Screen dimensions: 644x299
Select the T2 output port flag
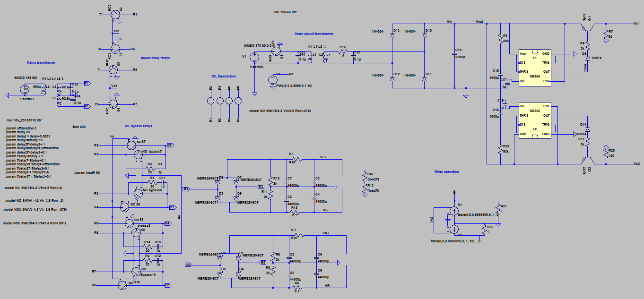[x=87, y=106]
